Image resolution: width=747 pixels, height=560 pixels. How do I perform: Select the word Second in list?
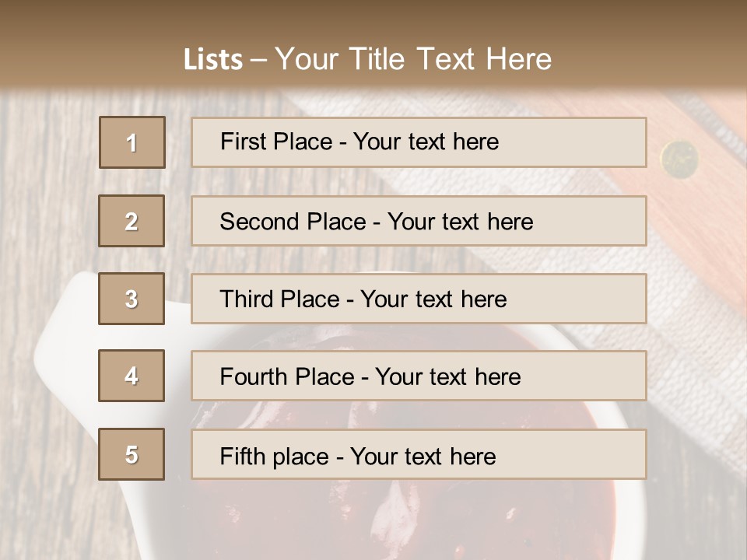(x=261, y=222)
